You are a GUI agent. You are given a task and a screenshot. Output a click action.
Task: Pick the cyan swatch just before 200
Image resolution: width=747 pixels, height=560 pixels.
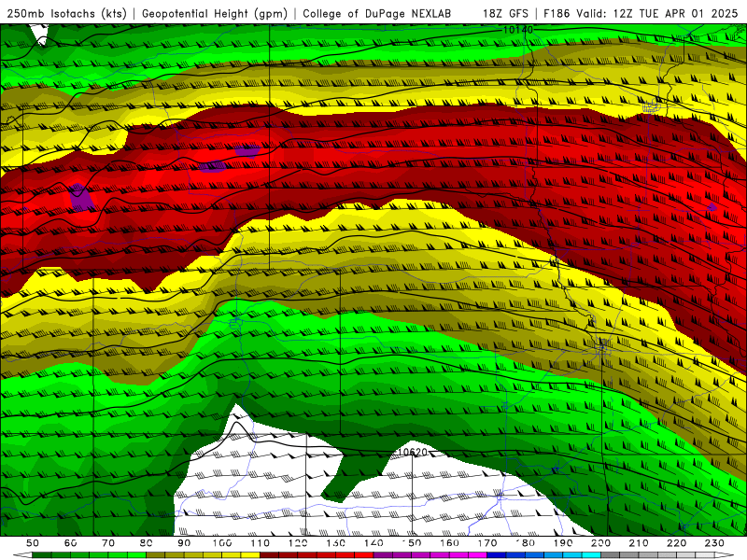tap(591, 555)
